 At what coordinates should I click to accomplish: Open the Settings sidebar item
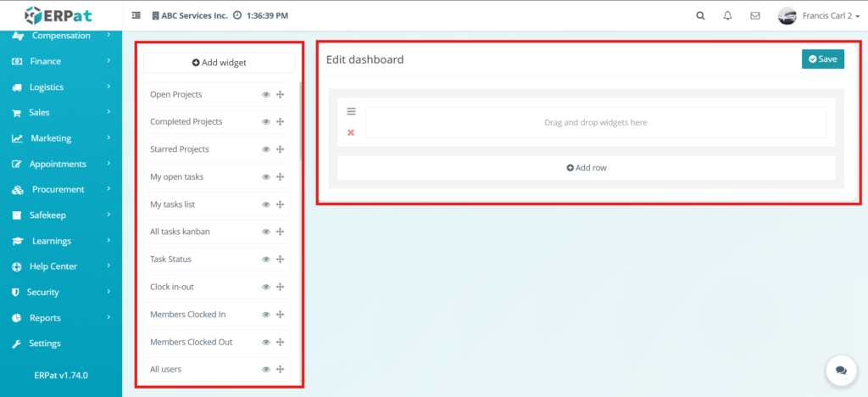pyautogui.click(x=61, y=344)
